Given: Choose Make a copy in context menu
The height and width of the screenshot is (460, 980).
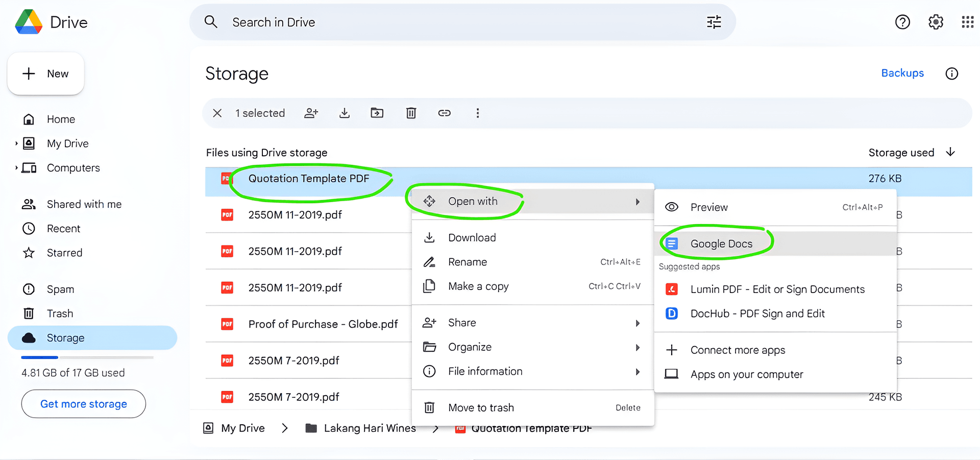Looking at the screenshot, I should point(532,286).
